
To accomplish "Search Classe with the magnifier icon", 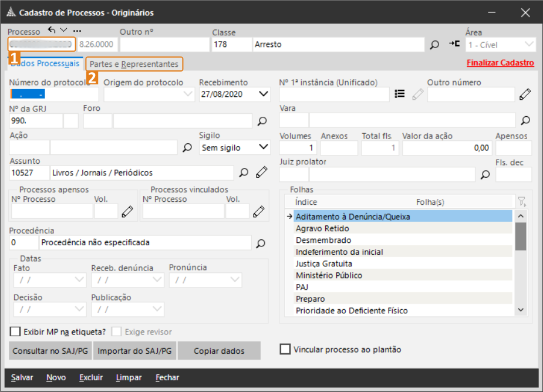I will point(434,45).
